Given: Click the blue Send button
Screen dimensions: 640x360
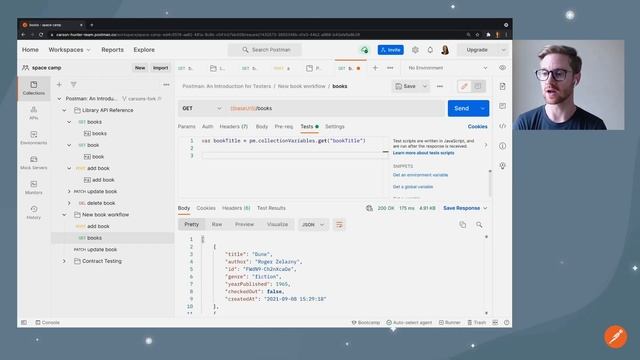Looking at the screenshot, I should [462, 108].
